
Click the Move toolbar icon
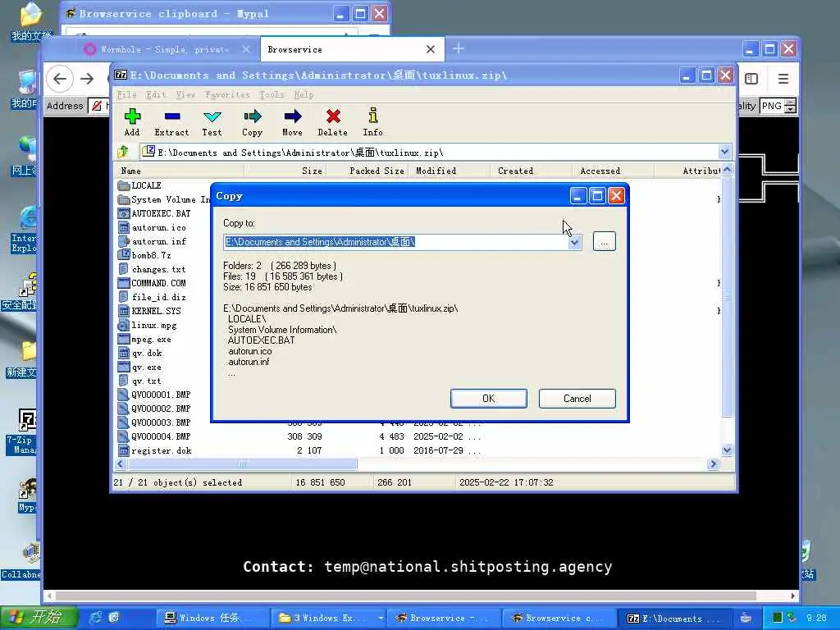coord(293,123)
